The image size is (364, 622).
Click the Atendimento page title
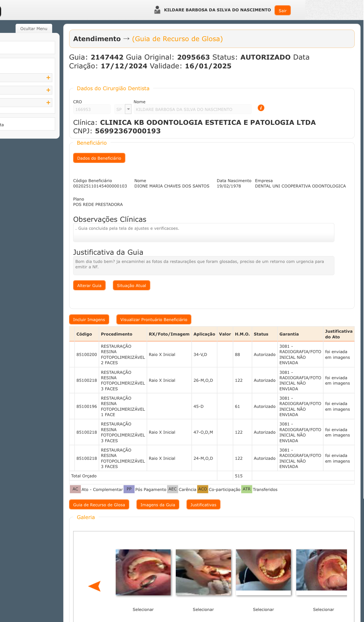coord(97,39)
